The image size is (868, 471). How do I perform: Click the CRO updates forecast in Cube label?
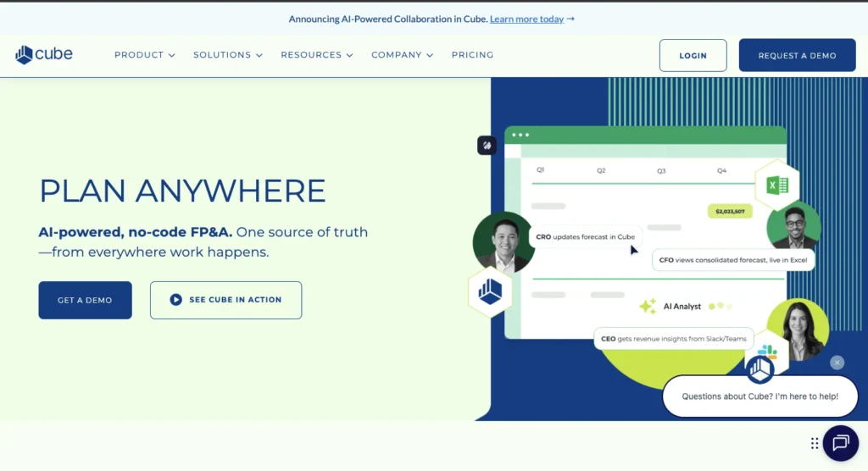pyautogui.click(x=585, y=237)
